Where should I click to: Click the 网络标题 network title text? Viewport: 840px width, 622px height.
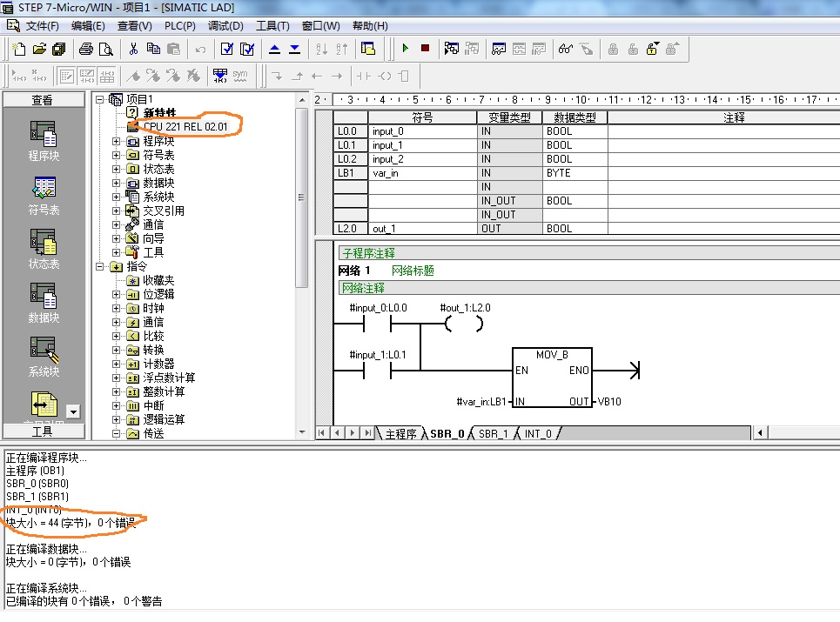click(x=413, y=271)
